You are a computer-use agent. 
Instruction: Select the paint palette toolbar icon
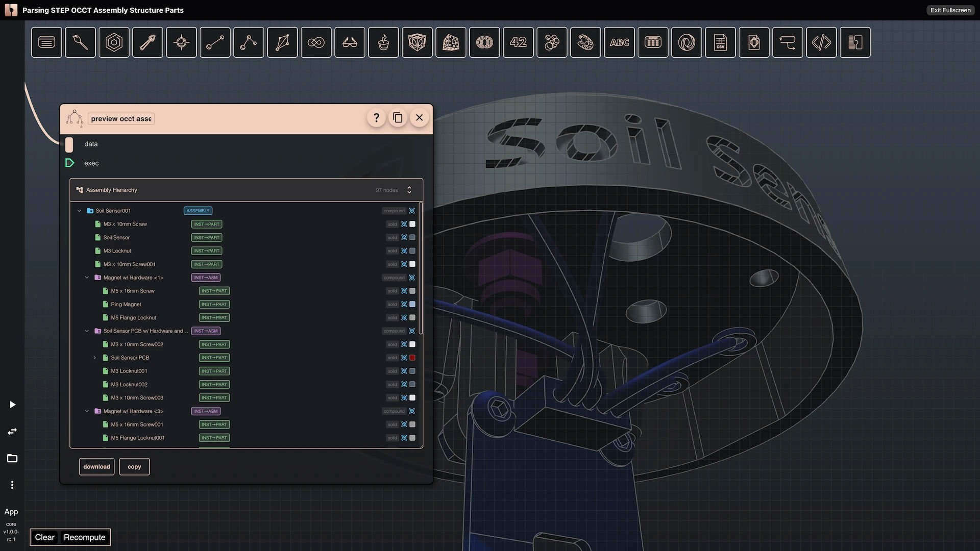pos(585,42)
